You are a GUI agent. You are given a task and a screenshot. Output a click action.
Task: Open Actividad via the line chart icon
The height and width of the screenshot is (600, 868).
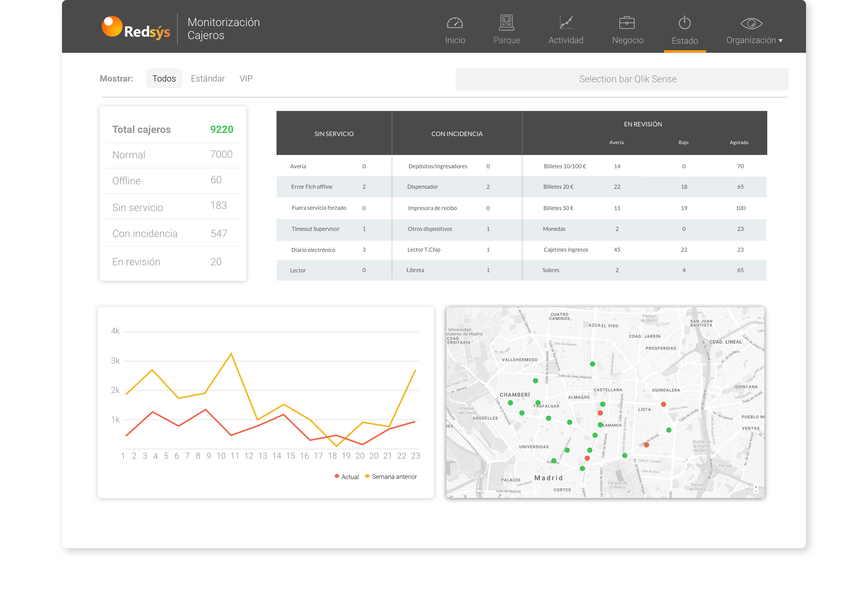(566, 23)
